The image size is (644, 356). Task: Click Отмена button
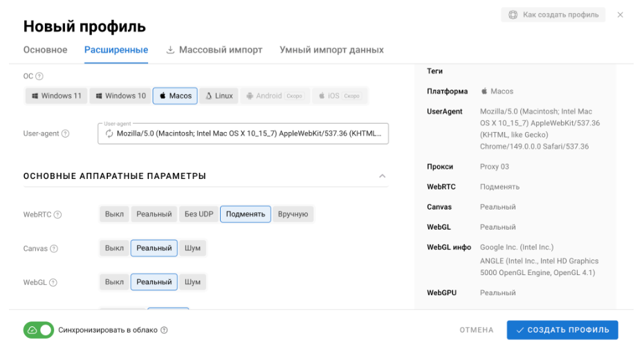tap(477, 330)
